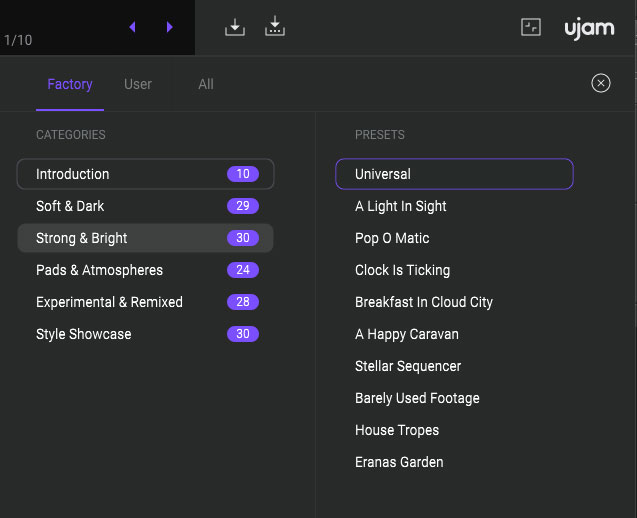Open the All presets tab

pyautogui.click(x=206, y=84)
